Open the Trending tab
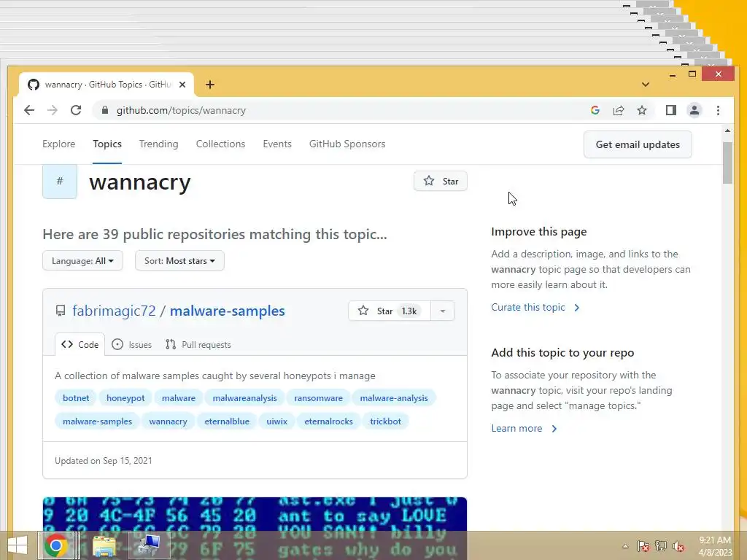This screenshot has width=747, height=560. click(x=158, y=144)
